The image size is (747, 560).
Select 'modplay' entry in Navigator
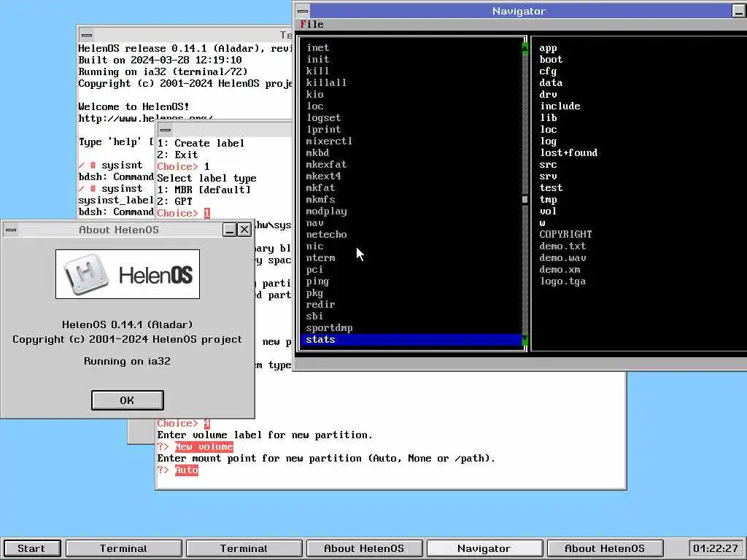click(x=326, y=211)
